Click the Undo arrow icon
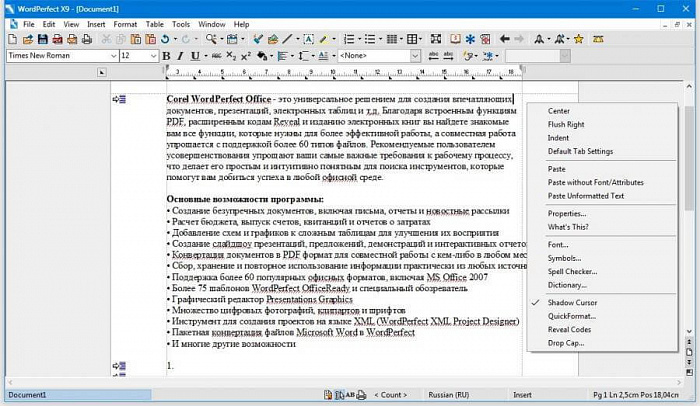700x406 pixels. click(x=165, y=39)
